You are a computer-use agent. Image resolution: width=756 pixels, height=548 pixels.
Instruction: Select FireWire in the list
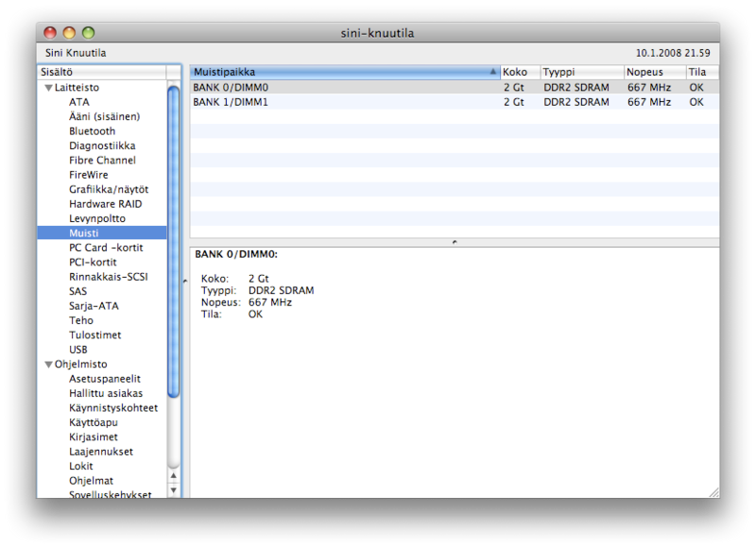(x=88, y=175)
